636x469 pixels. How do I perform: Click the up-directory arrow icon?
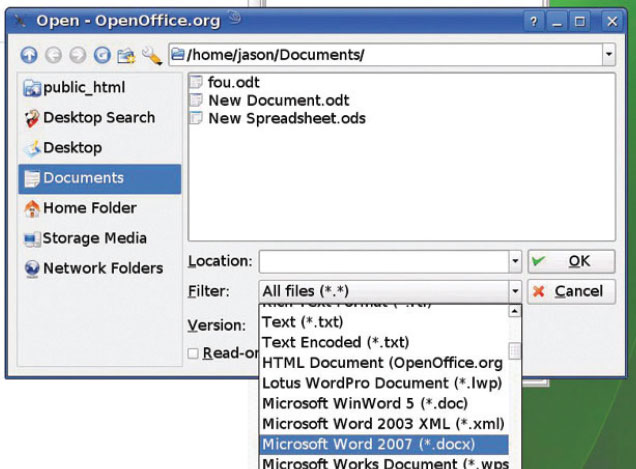click(x=27, y=55)
